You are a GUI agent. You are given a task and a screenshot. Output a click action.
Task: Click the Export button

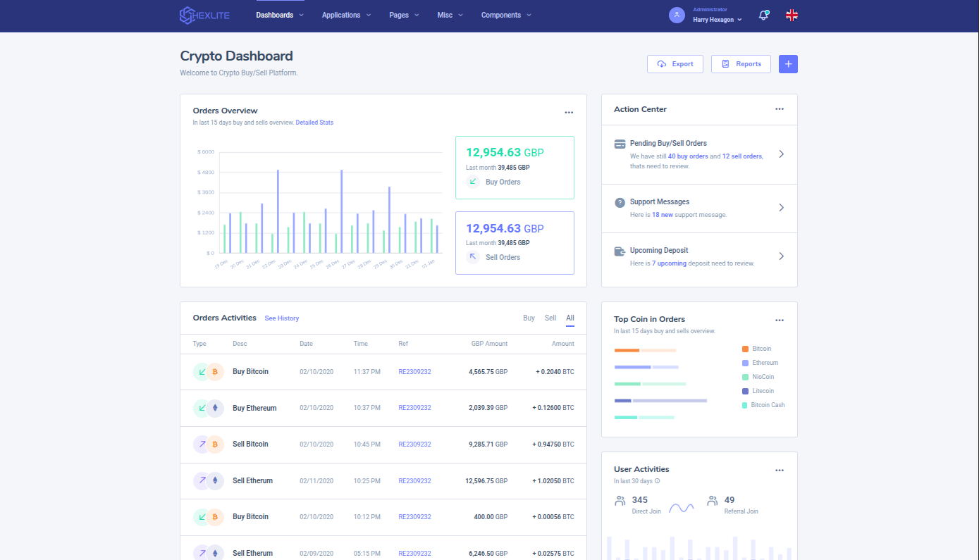pos(675,64)
